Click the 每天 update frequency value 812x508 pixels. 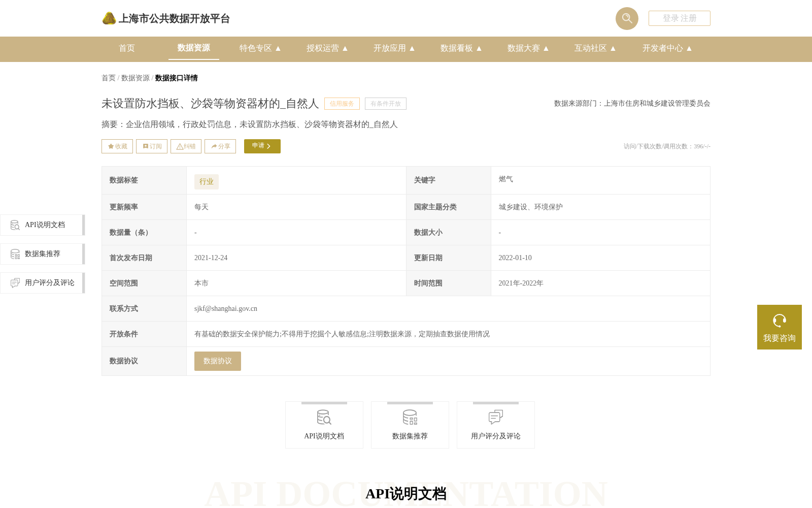click(201, 207)
